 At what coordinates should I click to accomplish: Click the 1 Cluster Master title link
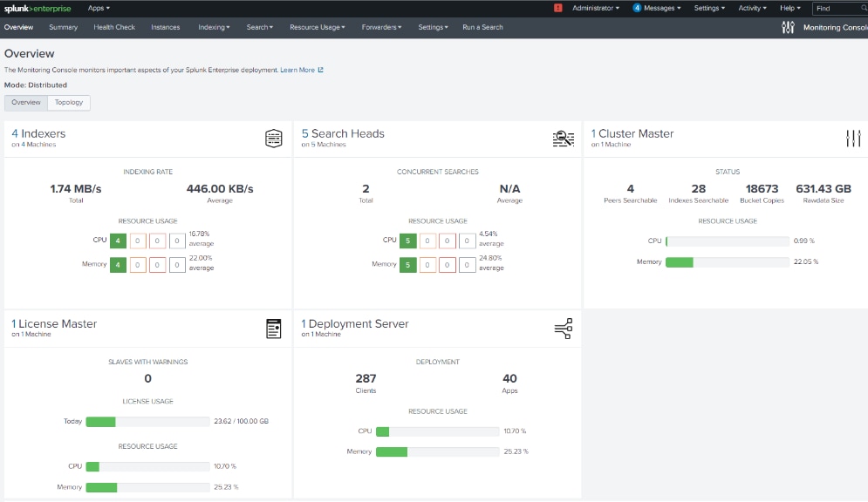pyautogui.click(x=632, y=134)
